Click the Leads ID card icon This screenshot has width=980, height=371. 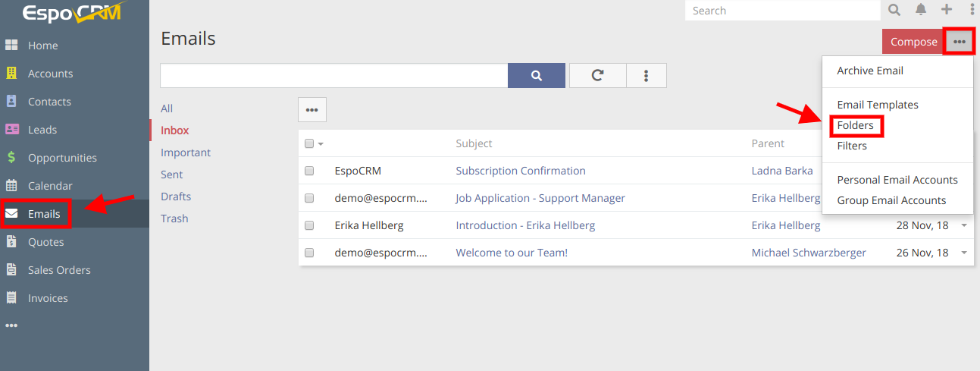(x=11, y=130)
